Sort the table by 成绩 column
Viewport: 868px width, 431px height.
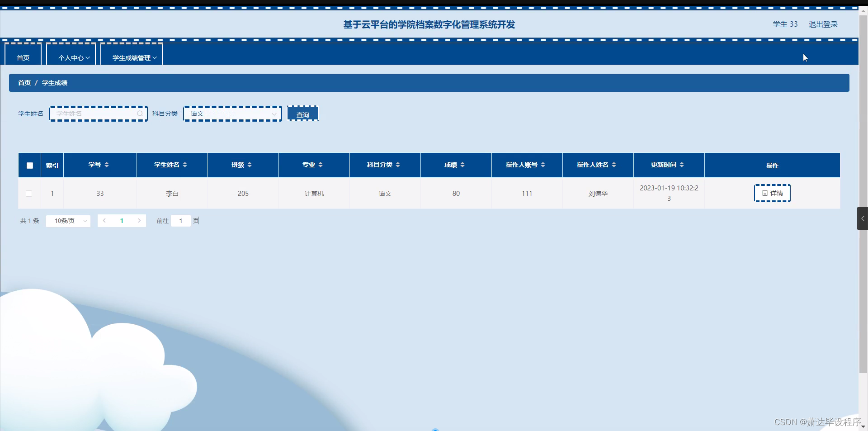coord(463,165)
